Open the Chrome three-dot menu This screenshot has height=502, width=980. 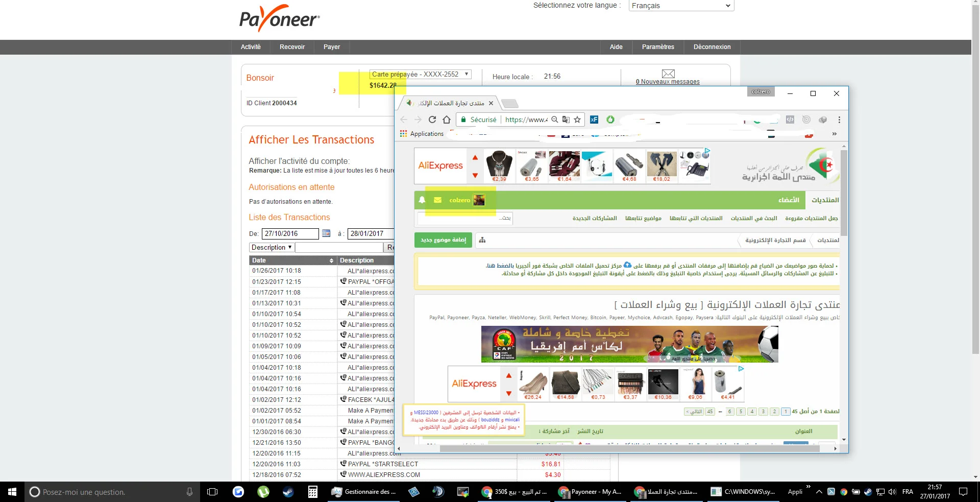click(839, 119)
